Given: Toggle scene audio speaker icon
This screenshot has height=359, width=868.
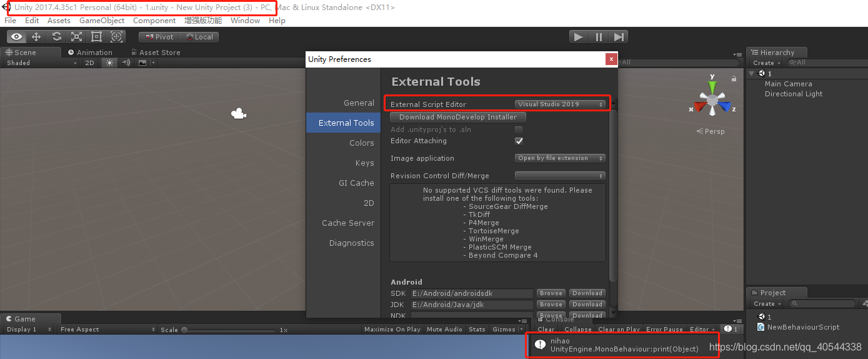Looking at the screenshot, I should tap(126, 63).
